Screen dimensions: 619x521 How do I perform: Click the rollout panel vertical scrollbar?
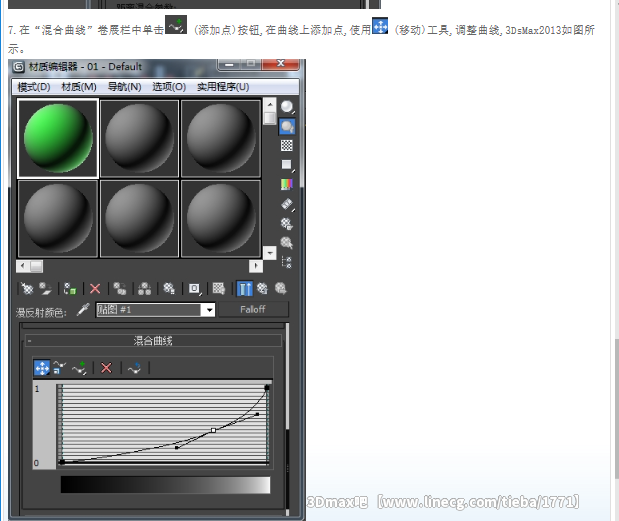click(x=287, y=418)
